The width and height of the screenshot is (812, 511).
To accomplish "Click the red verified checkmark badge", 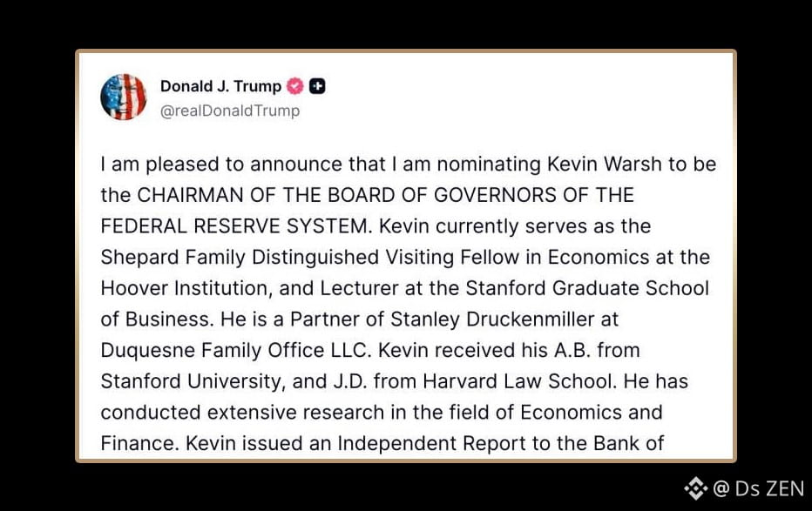I will (296, 86).
